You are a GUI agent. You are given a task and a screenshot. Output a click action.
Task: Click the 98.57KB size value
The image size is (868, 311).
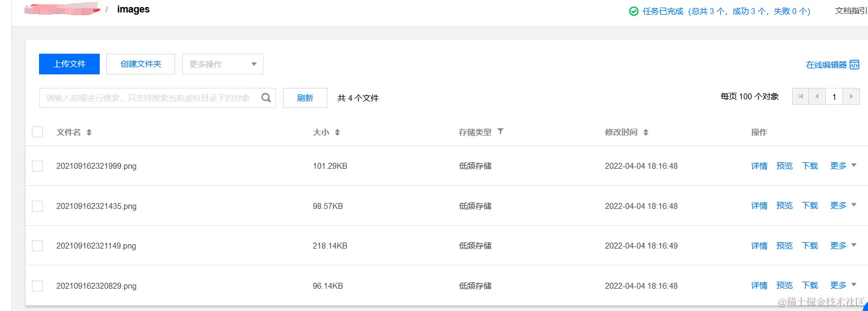(x=328, y=206)
